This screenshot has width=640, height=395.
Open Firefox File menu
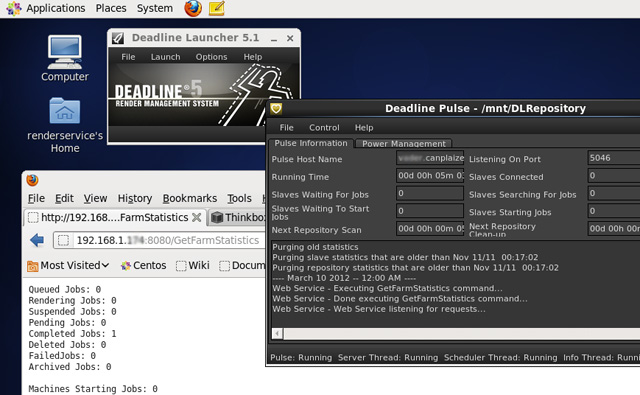[36, 198]
